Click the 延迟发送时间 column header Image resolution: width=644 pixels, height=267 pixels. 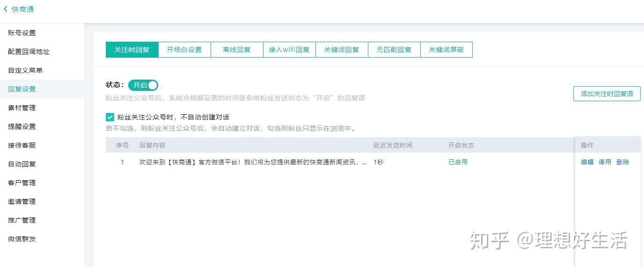pos(393,145)
